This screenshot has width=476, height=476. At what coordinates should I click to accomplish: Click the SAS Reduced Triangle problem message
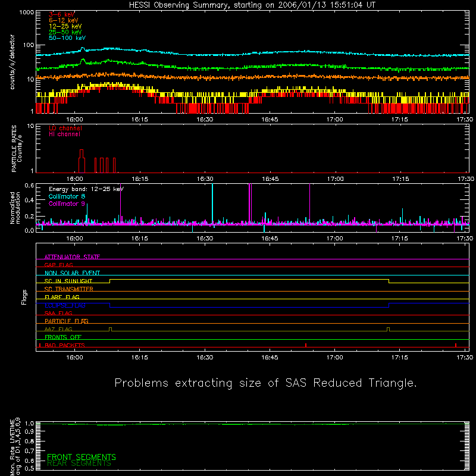point(265,383)
